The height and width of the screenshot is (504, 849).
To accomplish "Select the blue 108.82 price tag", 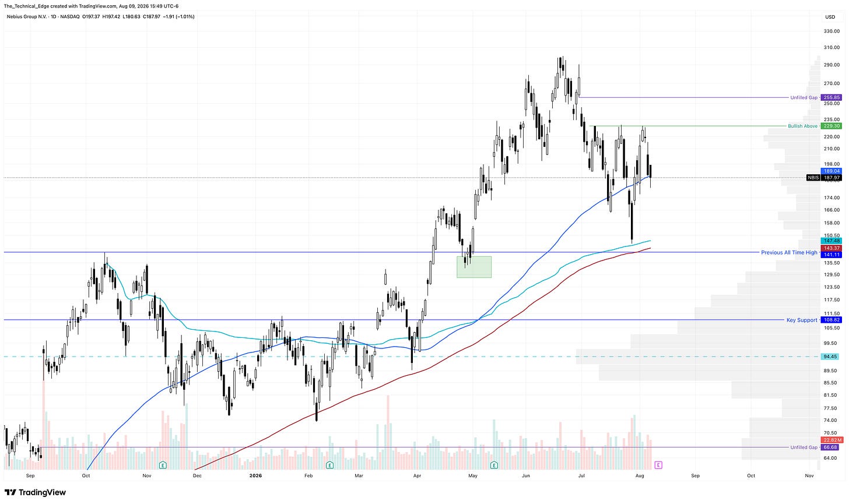I will pos(831,320).
